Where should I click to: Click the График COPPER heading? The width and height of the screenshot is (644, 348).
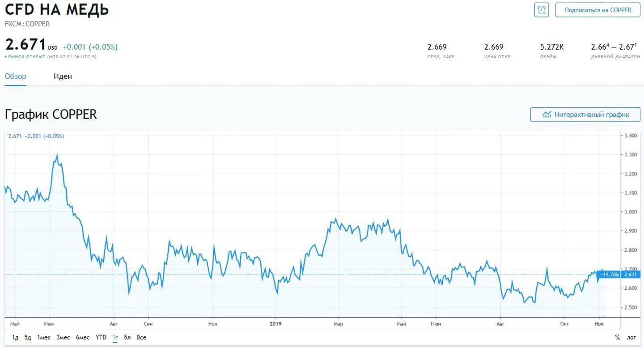(x=51, y=115)
